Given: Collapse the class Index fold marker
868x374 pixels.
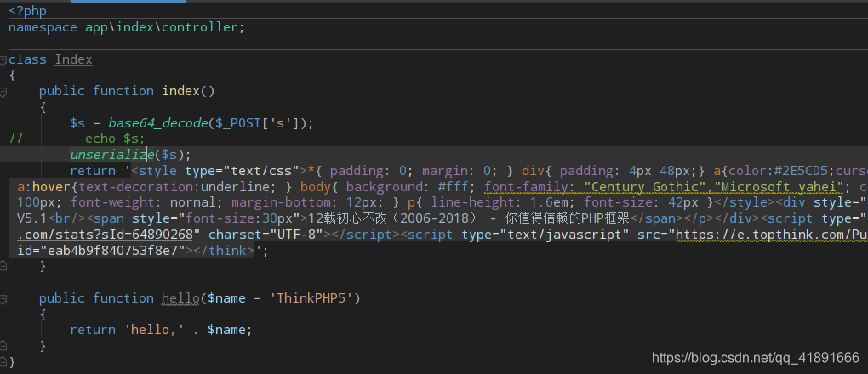Looking at the screenshot, I should pyautogui.click(x=3, y=61).
